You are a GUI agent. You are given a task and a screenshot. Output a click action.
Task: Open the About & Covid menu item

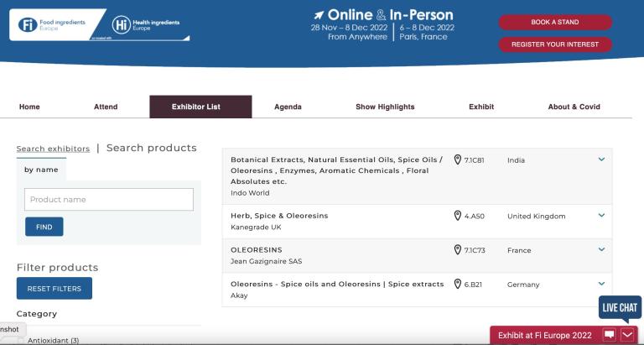pos(574,107)
